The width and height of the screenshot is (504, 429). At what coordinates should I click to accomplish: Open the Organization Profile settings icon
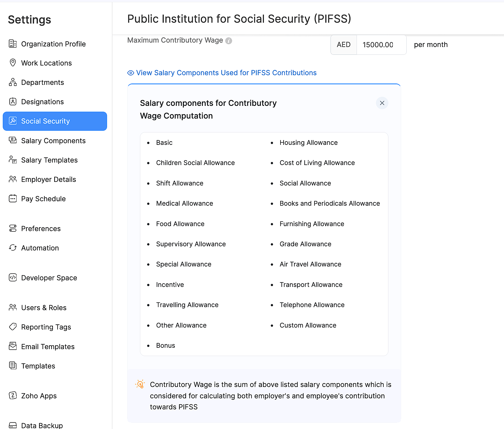tap(13, 44)
